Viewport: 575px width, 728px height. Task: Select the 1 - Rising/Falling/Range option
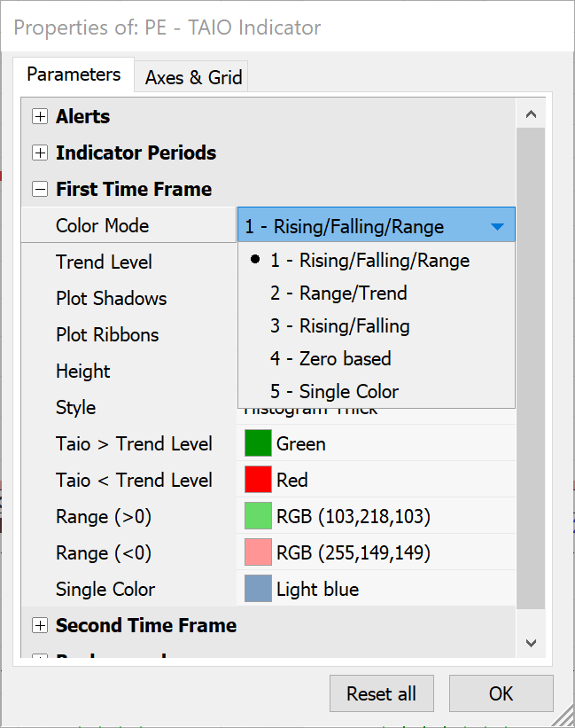click(370, 261)
